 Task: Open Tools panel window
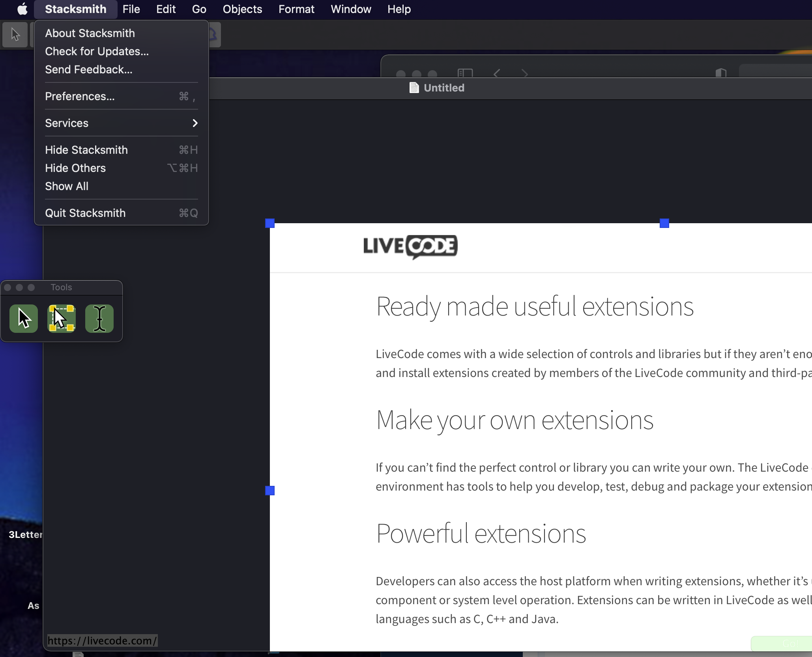tap(60, 287)
